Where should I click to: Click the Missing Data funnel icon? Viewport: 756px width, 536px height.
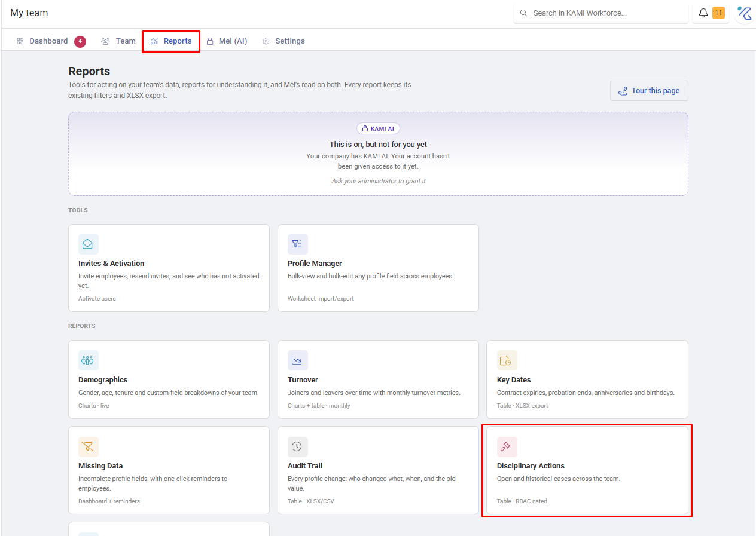click(89, 446)
